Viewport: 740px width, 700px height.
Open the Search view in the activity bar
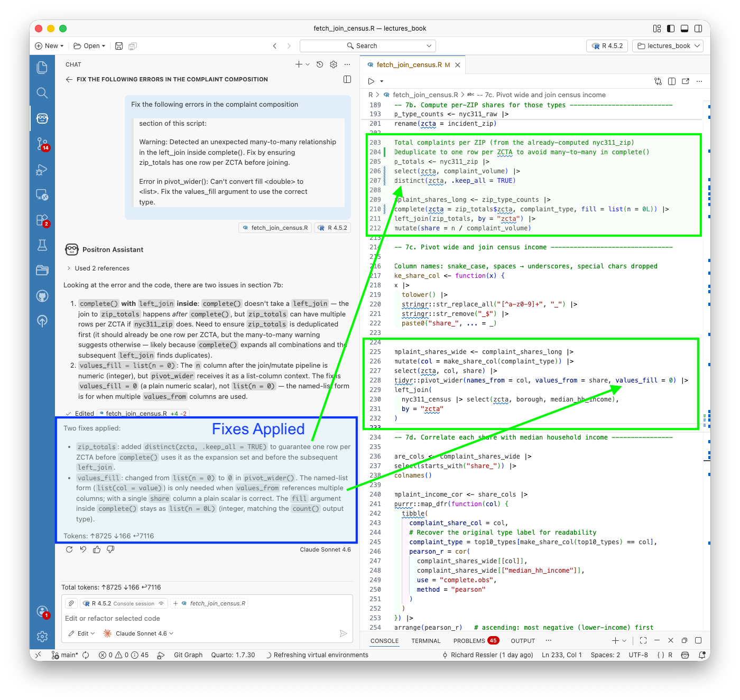coord(42,93)
